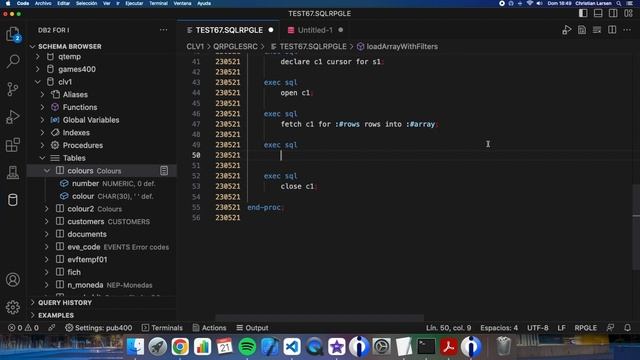This screenshot has height=360, width=640.
Task: Open the Explorer view in the activity bar
Action: (x=13, y=34)
